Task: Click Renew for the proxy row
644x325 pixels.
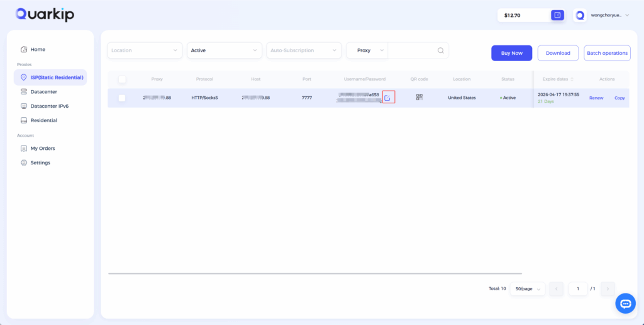Action: (x=596, y=98)
